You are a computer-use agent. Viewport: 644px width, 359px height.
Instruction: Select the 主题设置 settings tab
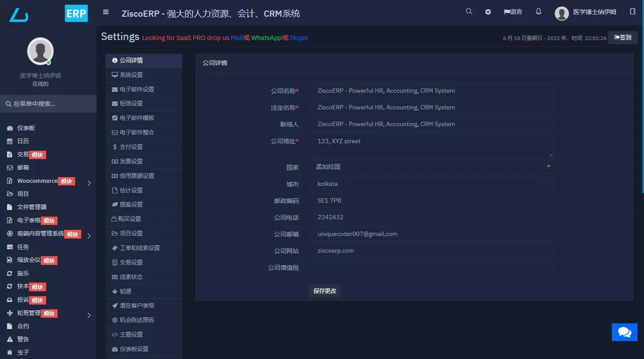click(x=144, y=334)
